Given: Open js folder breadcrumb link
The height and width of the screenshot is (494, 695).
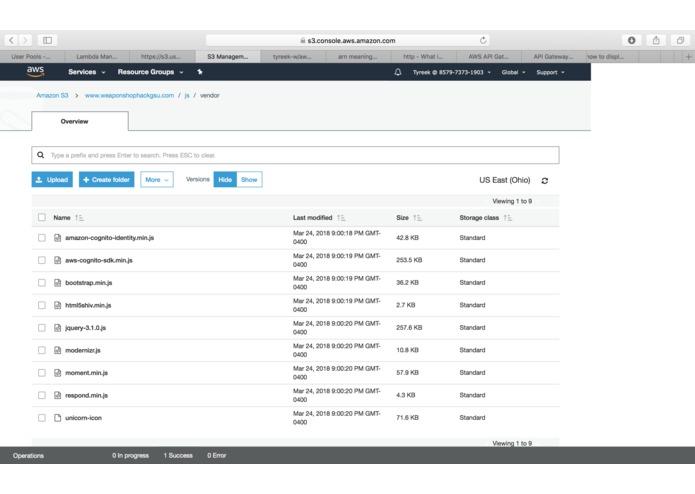Looking at the screenshot, I should tap(187, 95).
